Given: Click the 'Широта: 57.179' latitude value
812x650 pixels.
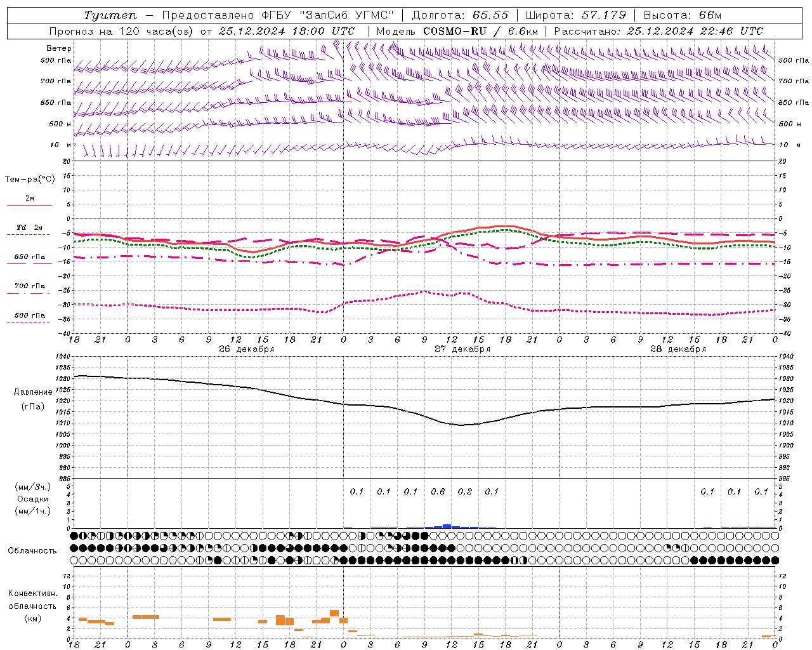Looking at the screenshot, I should [x=575, y=15].
